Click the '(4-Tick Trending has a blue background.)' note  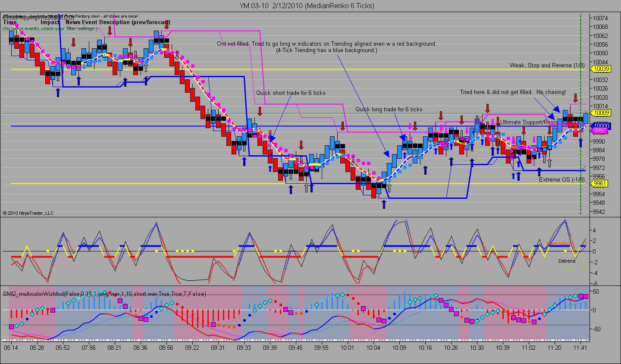327,50
